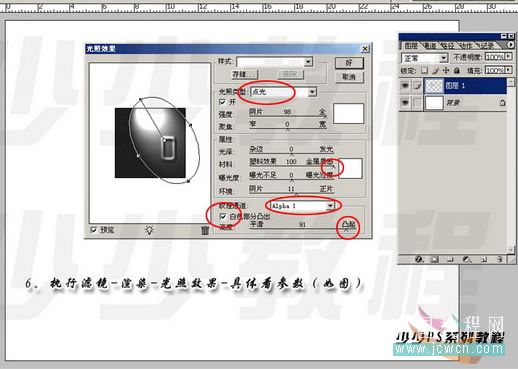This screenshot has height=369, width=518.
Task: Click delete layer trash icon in Layers panel
Action: 499,259
